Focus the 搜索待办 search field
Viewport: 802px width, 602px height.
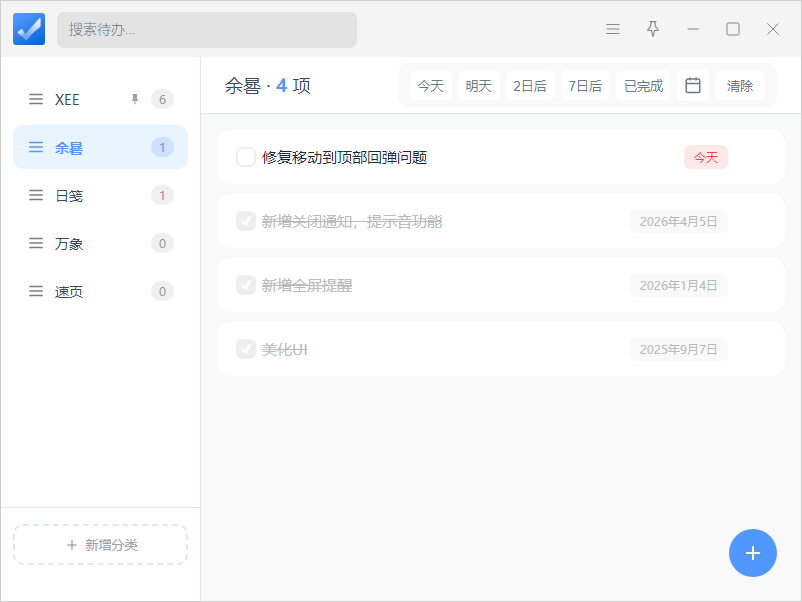[207, 30]
